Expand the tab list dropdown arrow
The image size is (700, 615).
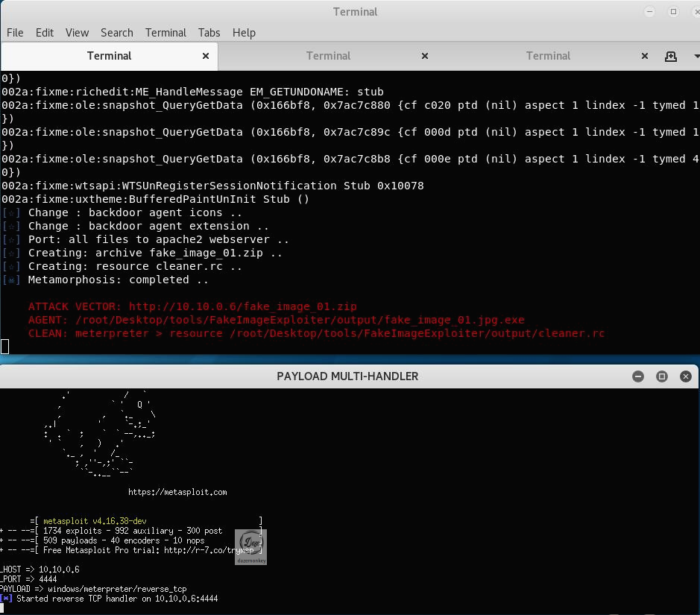click(697, 56)
